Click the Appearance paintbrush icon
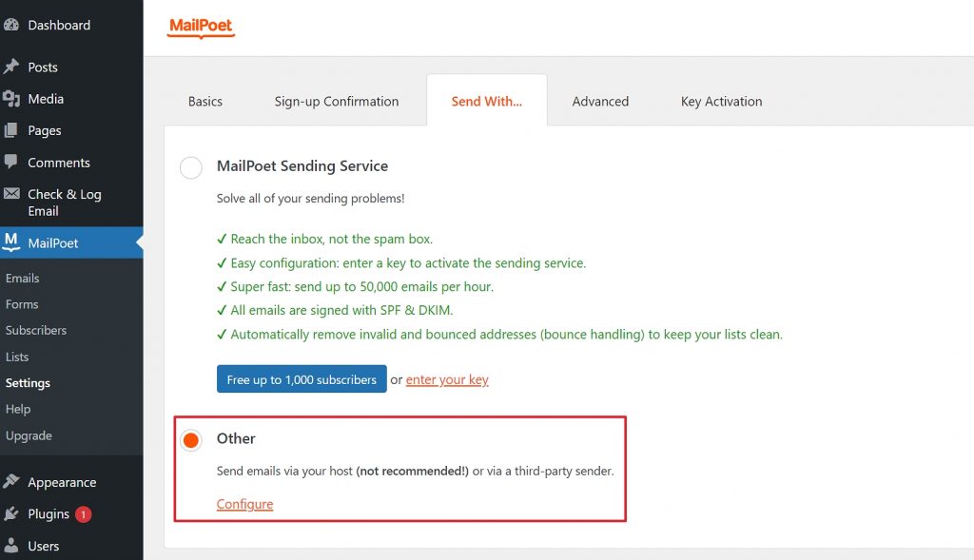The image size is (974, 560). (11, 482)
